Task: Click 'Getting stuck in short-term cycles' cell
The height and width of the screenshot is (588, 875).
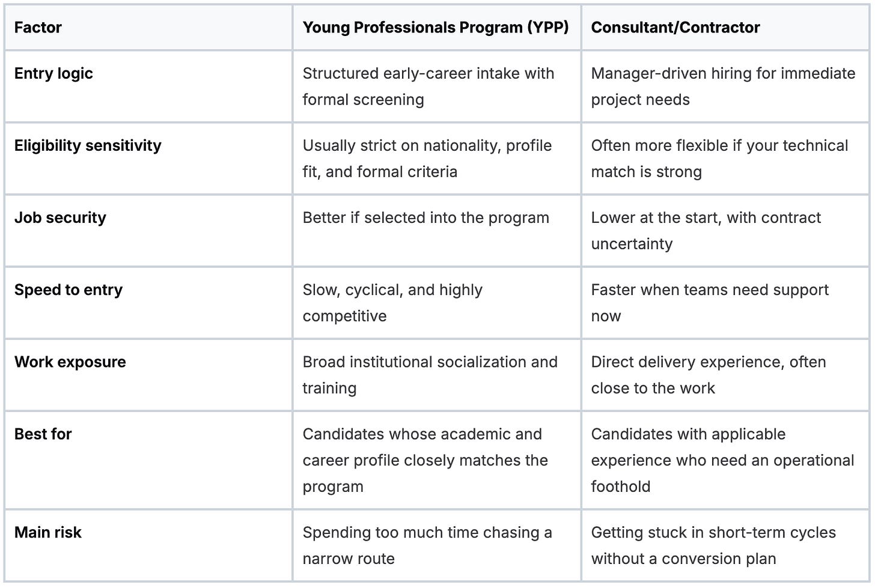Action: 713,545
